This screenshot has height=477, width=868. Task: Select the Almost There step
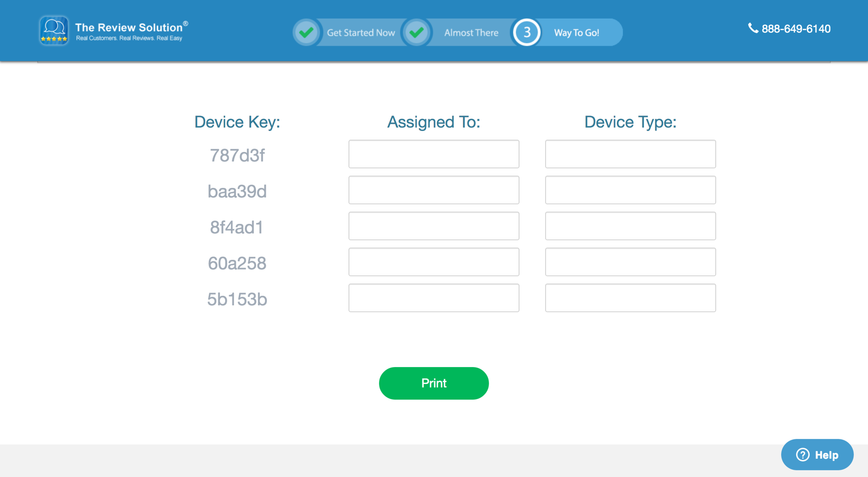(471, 33)
